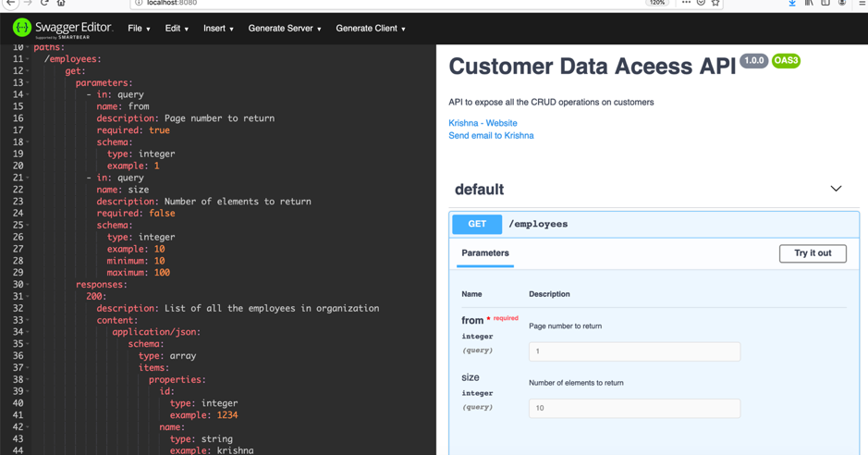Click the Try it out button
This screenshot has width=868, height=455.
pos(813,253)
